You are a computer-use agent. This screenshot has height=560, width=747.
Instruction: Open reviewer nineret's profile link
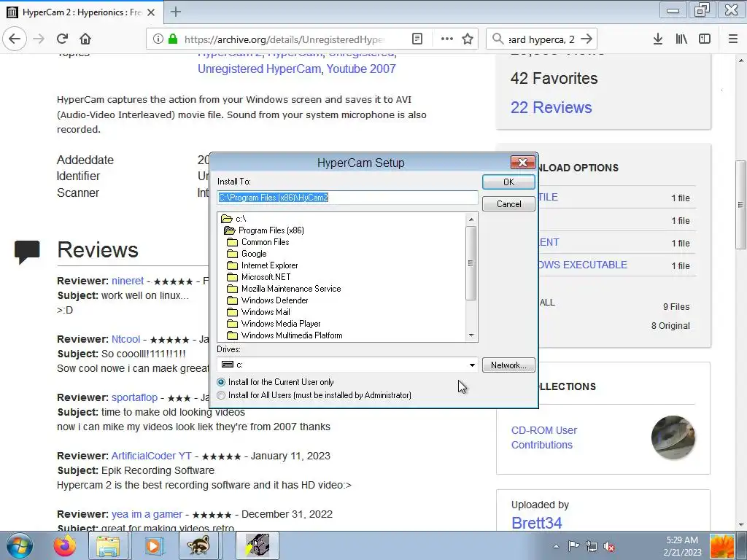click(x=128, y=281)
